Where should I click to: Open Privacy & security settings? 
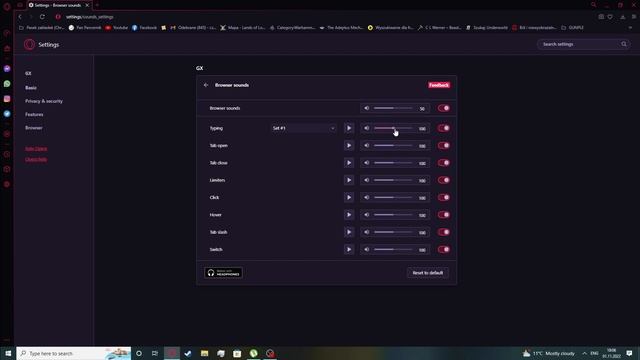pyautogui.click(x=44, y=101)
